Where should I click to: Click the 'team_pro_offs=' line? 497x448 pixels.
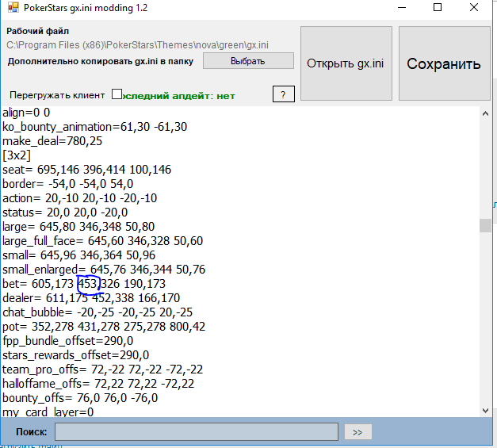coord(103,370)
